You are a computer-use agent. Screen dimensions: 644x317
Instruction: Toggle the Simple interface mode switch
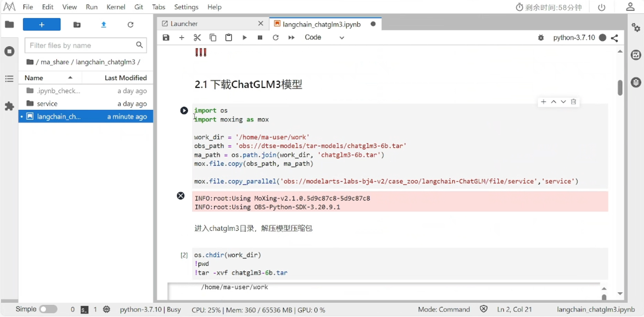point(48,309)
